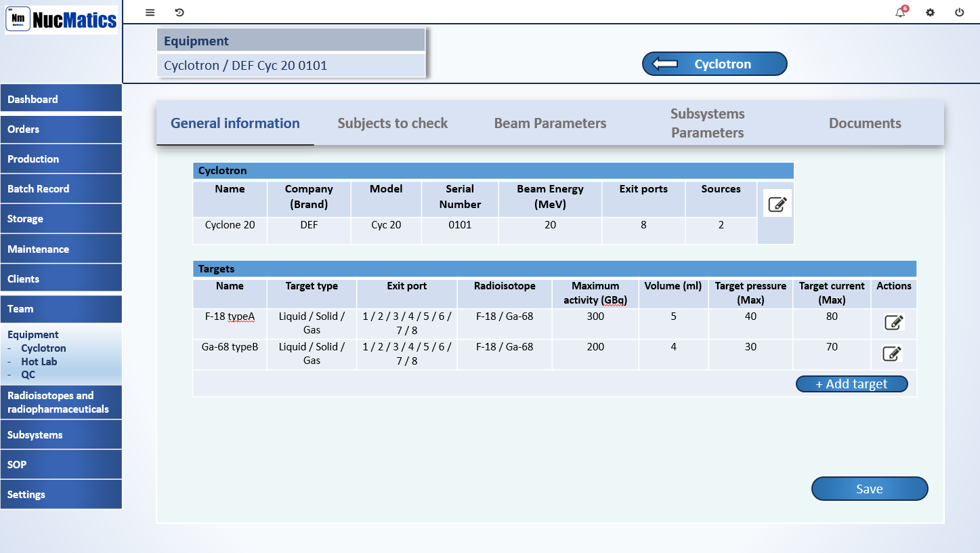Open the Beam Parameters tab
Viewport: 980px width, 553px height.
pyautogui.click(x=550, y=123)
